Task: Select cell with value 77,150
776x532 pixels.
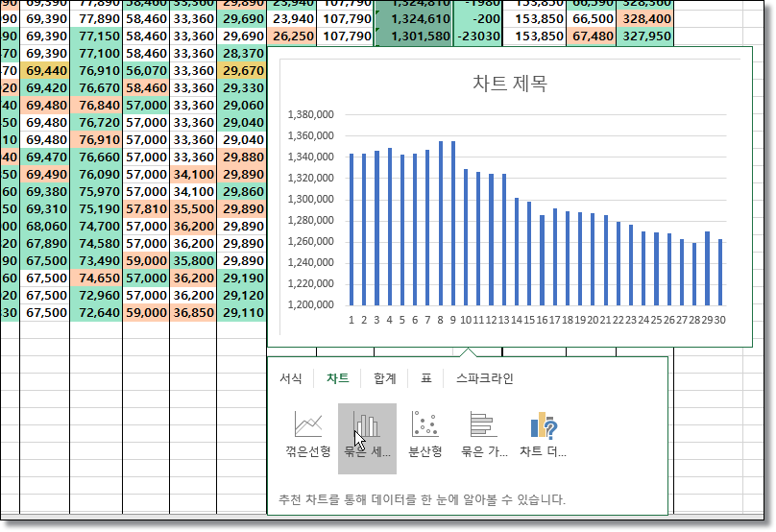Action: pos(96,36)
